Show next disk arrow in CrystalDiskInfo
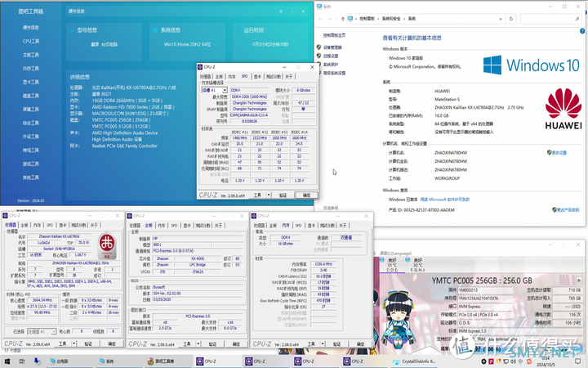588x368 pixels. (x=579, y=280)
